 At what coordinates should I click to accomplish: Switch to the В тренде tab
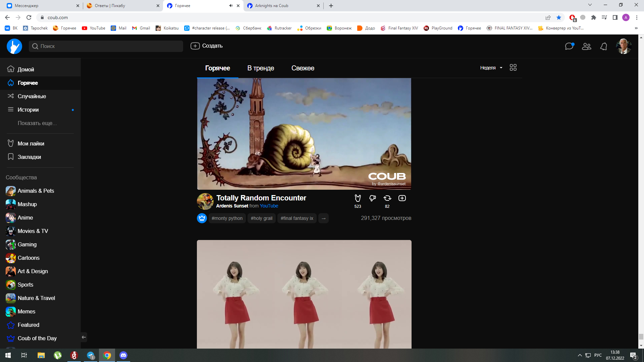tap(261, 68)
